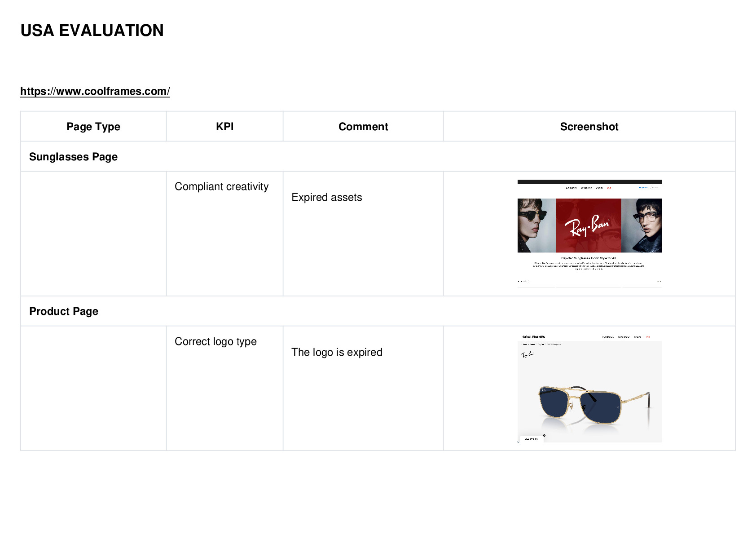This screenshot has width=756, height=535.
Task: Select the USA EVALUATION heading
Action: (92, 31)
